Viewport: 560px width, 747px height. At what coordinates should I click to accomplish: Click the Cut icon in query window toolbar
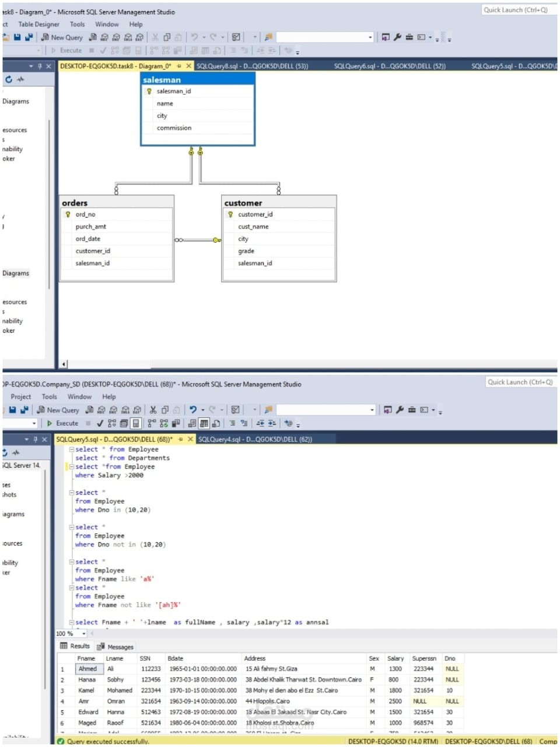pos(153,410)
